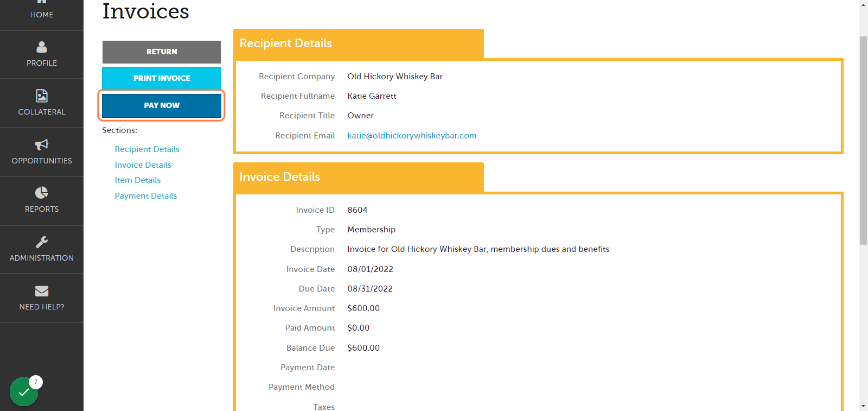Open the Collateral document icon

tap(42, 96)
